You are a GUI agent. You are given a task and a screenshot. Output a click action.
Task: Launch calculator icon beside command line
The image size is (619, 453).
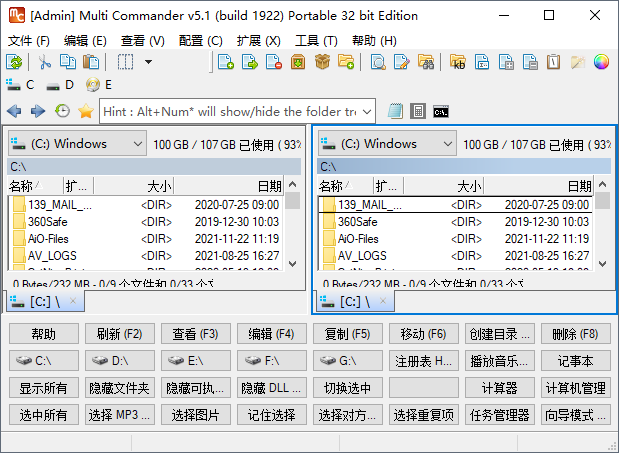coord(418,112)
